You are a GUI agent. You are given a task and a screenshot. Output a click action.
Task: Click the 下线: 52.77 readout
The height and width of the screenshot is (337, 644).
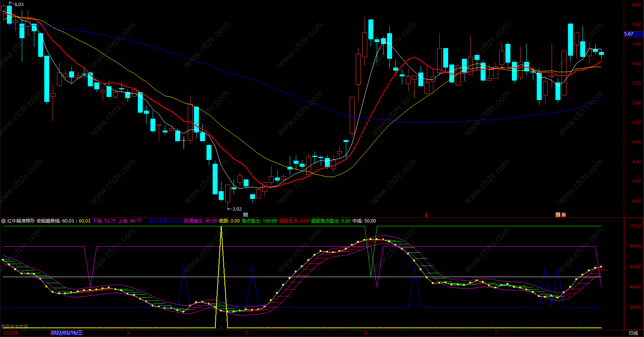point(104,221)
